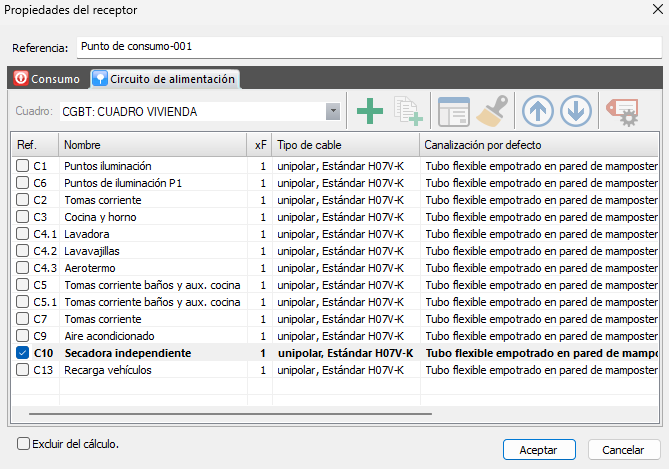669x469 pixels.
Task: Select the Circuito de alimentación tab
Action: tap(165, 79)
